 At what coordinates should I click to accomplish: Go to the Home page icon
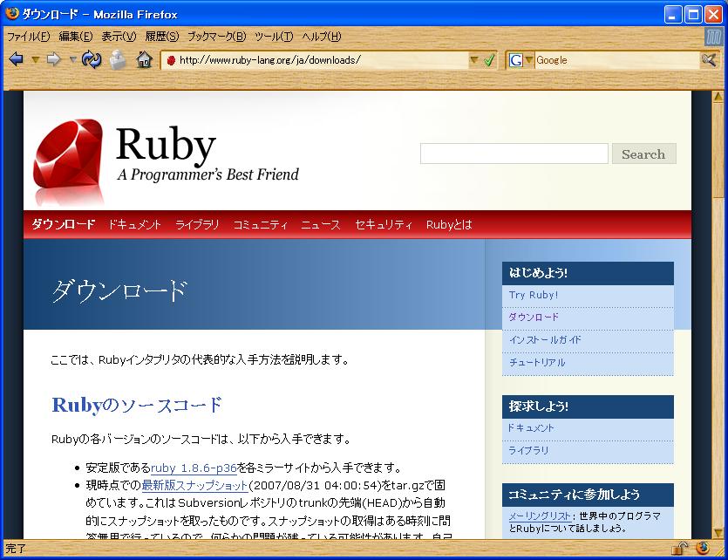[144, 60]
